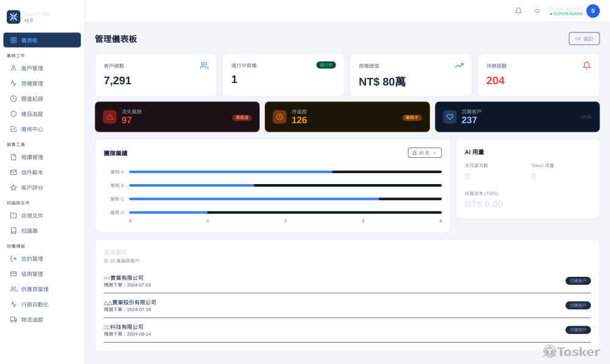The height and width of the screenshot is (364, 610).
Task: Click the 業務 A performance bar
Action: pos(285,172)
